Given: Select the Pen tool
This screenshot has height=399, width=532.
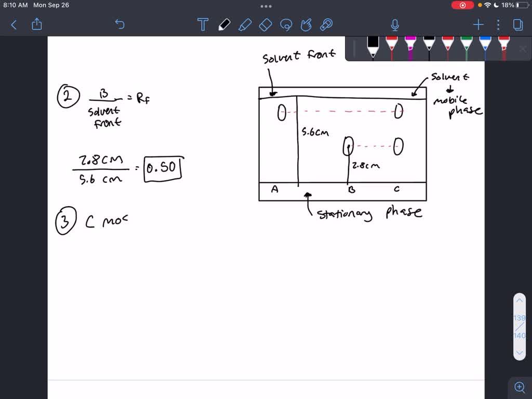Looking at the screenshot, I should tap(224, 25).
